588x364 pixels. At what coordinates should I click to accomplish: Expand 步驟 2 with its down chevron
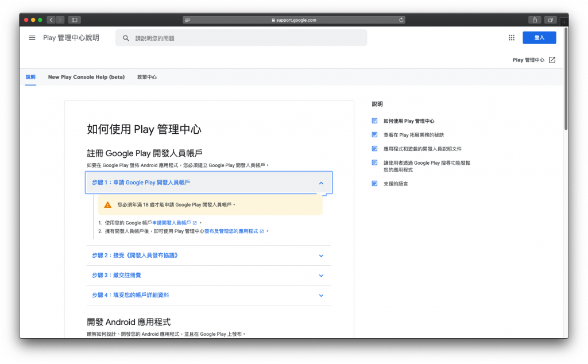coord(321,255)
